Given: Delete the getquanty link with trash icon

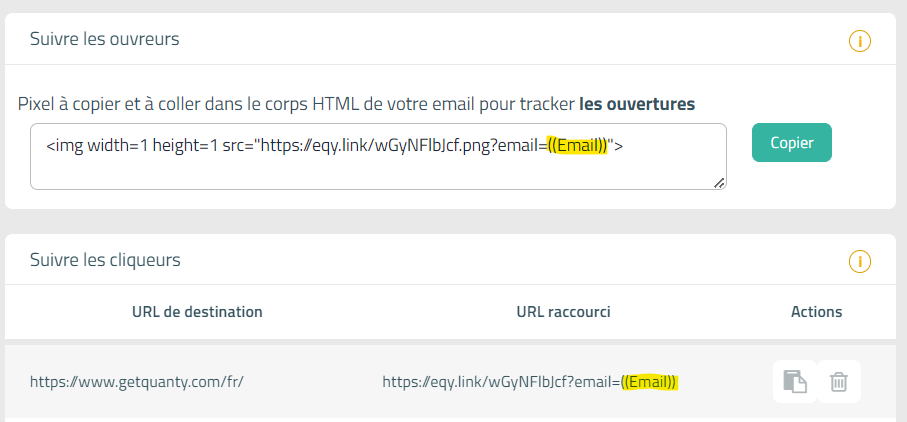Looking at the screenshot, I should click(x=839, y=382).
